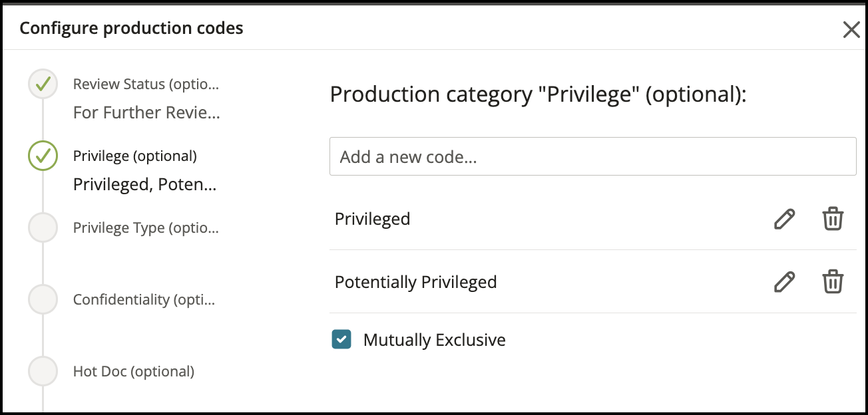Select the empty circle for Privilege Type step
This screenshot has height=415, width=868.
pos(43,227)
